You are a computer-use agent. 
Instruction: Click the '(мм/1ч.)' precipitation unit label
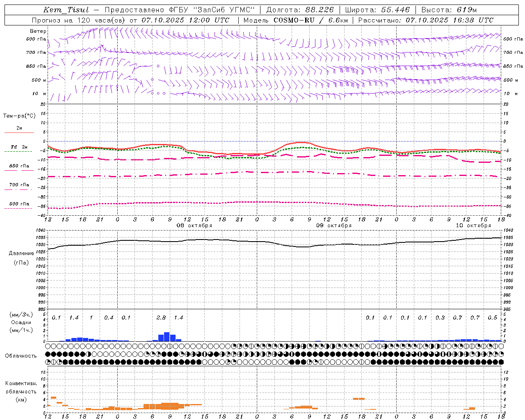[21, 330]
